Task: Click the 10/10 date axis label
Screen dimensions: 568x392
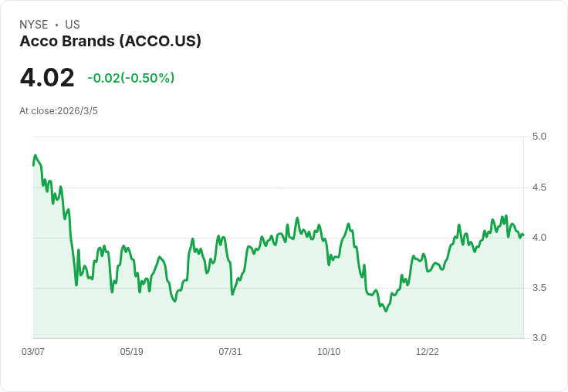Action: pos(329,351)
